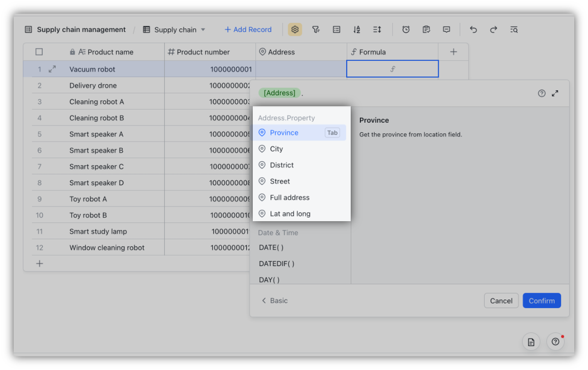Image resolution: width=588 pixels, height=370 pixels.
Task: Toggle the select-all checkbox in header
Action: pos(39,52)
